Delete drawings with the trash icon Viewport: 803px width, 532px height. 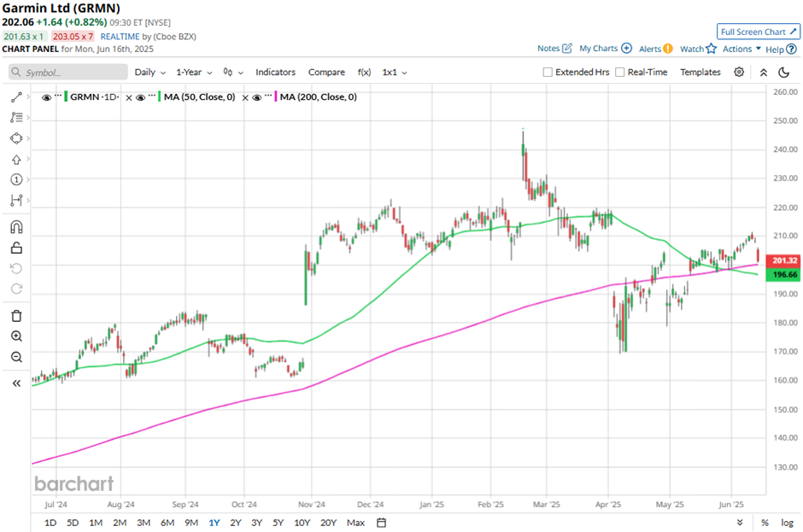tap(15, 316)
